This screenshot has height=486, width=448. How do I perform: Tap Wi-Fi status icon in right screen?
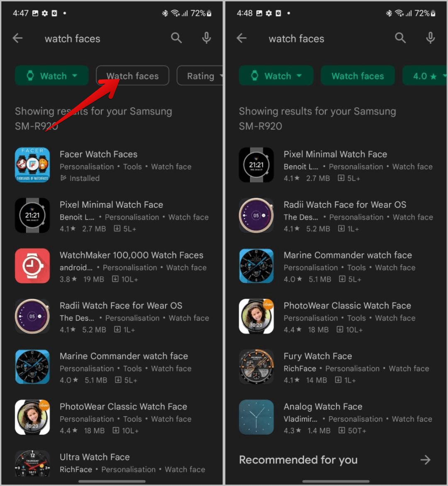pos(399,13)
